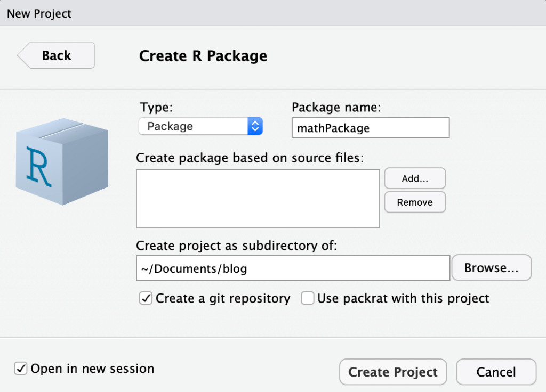Go back using the Back arrow button
This screenshot has width=546, height=392.
coord(57,55)
